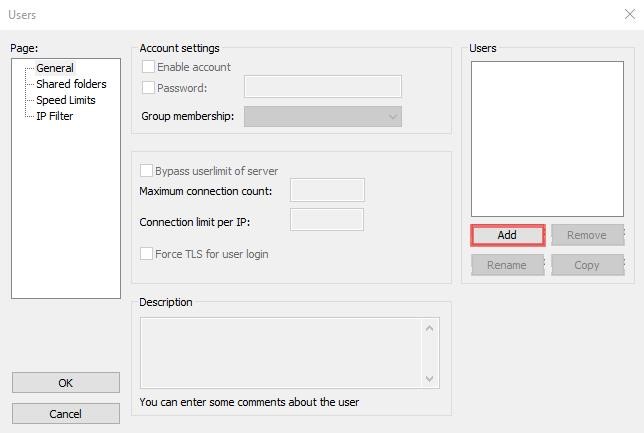
Task: Open the IP Filter page
Action: [x=54, y=116]
